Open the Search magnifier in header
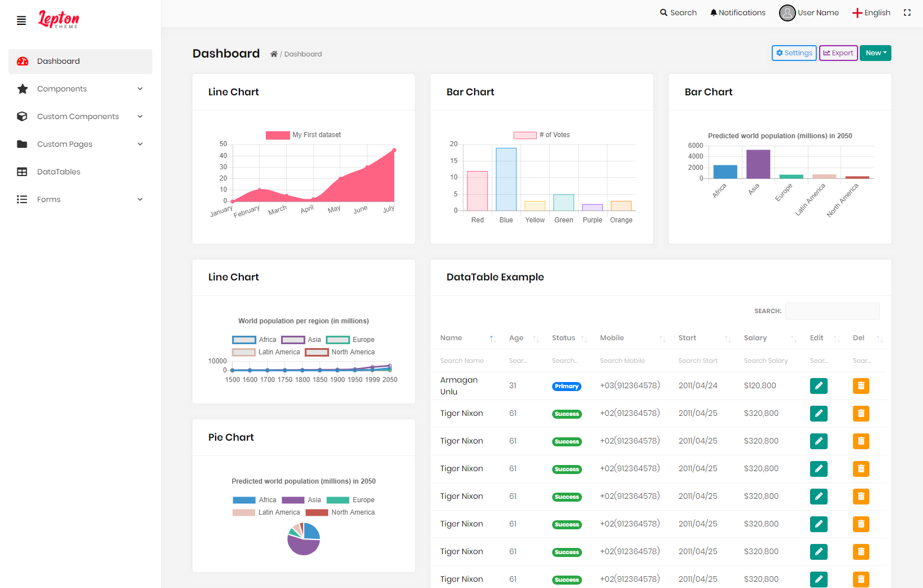 point(664,12)
